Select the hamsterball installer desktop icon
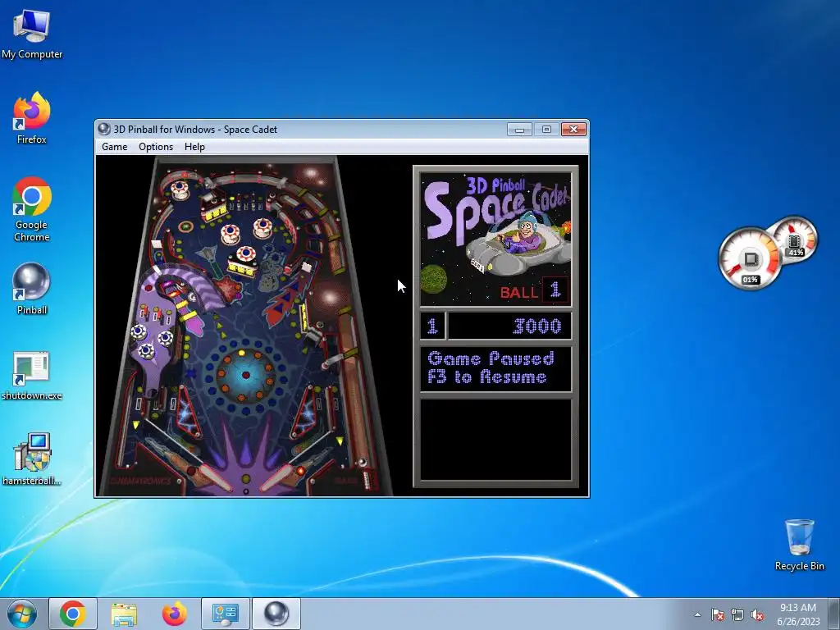 coord(32,459)
